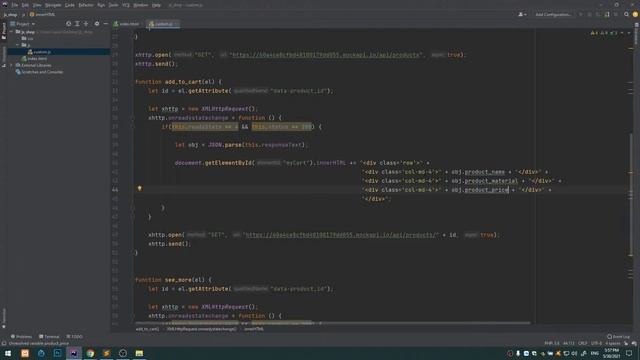Open the Terminal tool window
The width and height of the screenshot is (640, 360).
49,337
